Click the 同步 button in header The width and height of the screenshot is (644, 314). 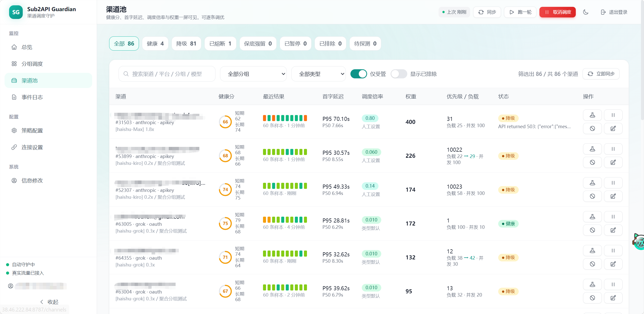(x=487, y=12)
